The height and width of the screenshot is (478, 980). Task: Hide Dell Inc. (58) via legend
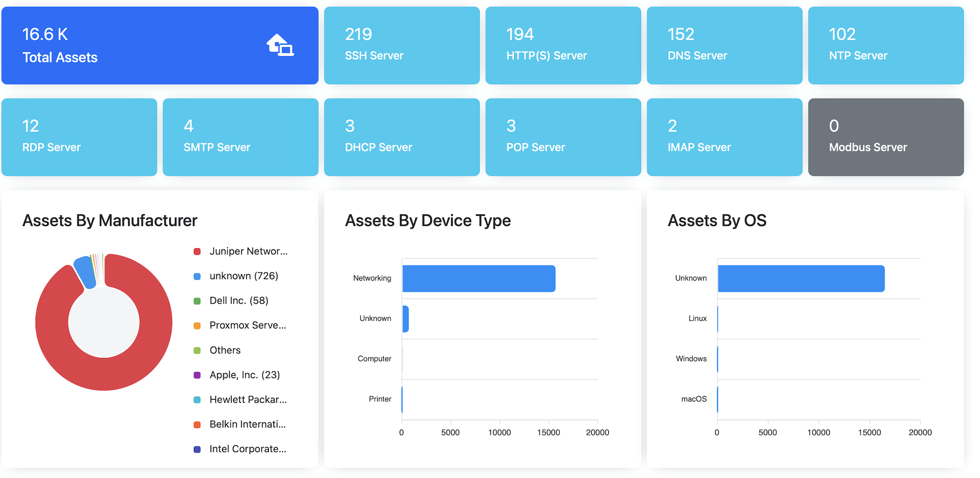tap(238, 301)
